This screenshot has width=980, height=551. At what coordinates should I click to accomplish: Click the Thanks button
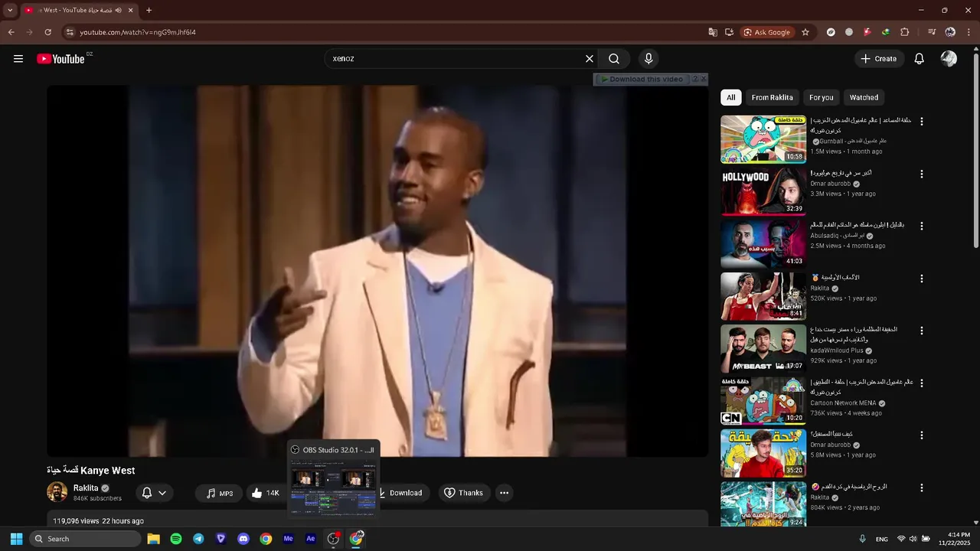coord(464,493)
